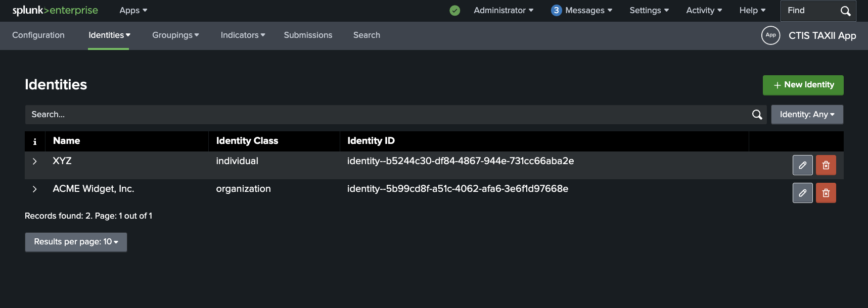
Task: Expand the ACME Widget, Inc. row
Action: click(x=35, y=189)
